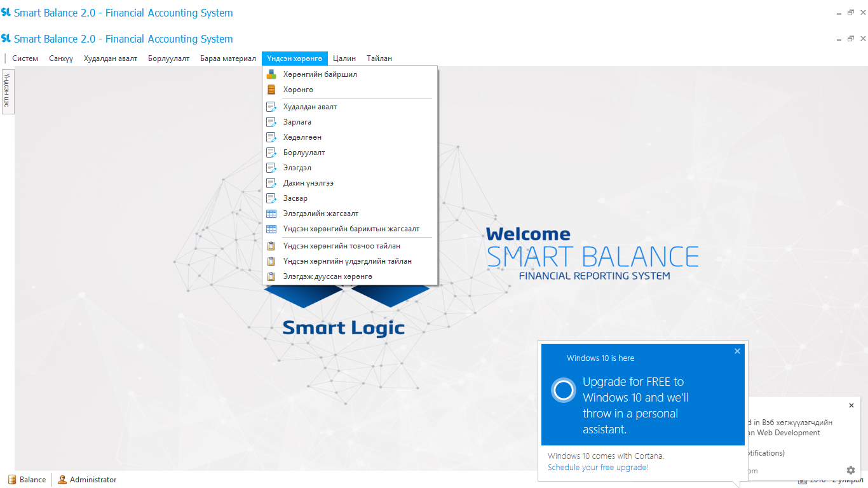Screen dimensions: 868x488
Task: Click the table icon beside Элэгдлийн жагсаалт
Action: [x=271, y=213]
